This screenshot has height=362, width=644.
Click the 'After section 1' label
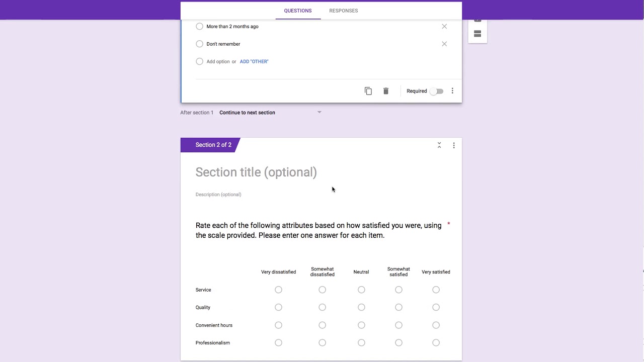[197, 113]
